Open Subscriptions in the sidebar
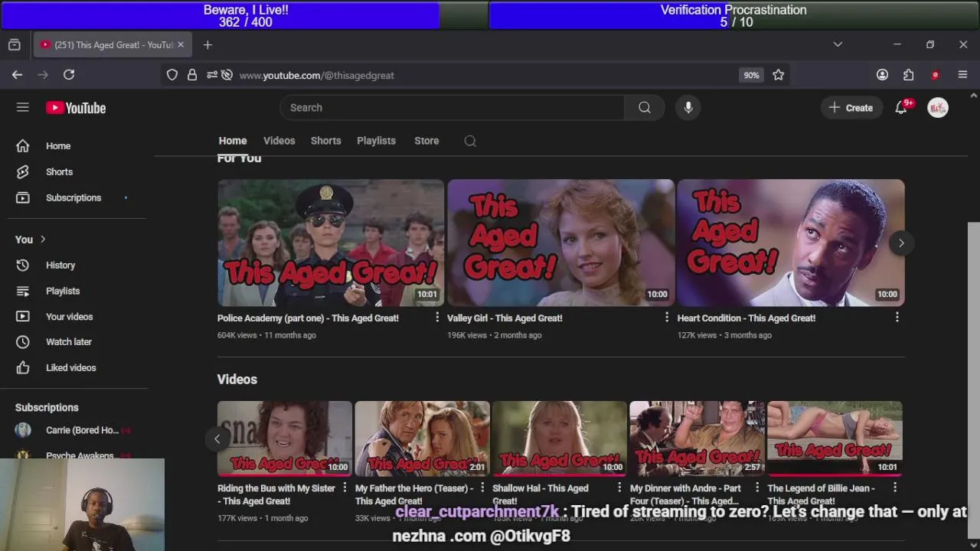The width and height of the screenshot is (980, 551). tap(74, 197)
